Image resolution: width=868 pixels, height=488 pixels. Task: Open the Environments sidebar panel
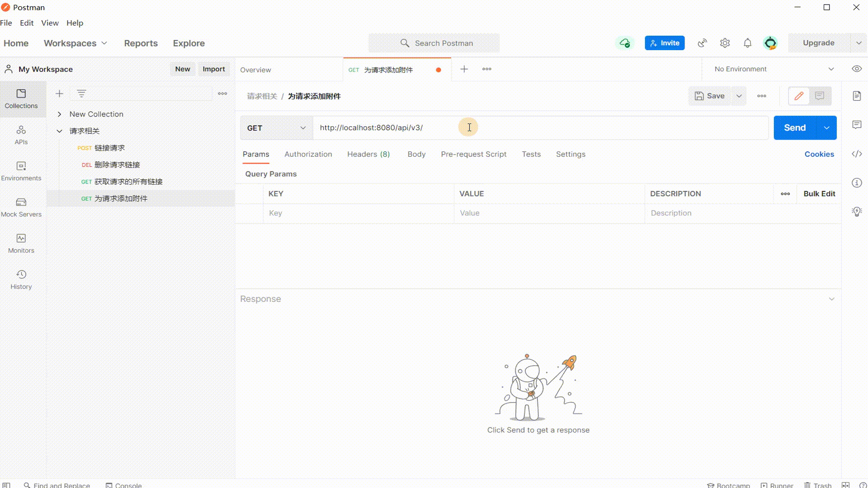(x=21, y=171)
